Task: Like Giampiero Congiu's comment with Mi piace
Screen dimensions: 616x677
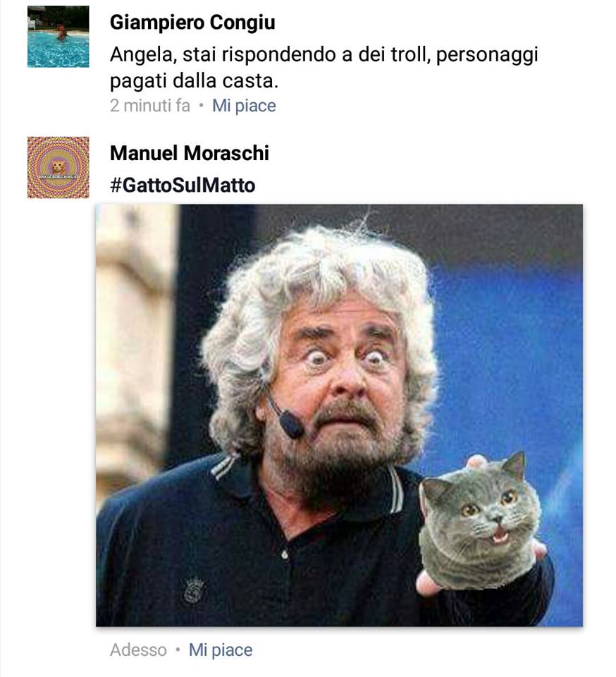Action: click(244, 106)
